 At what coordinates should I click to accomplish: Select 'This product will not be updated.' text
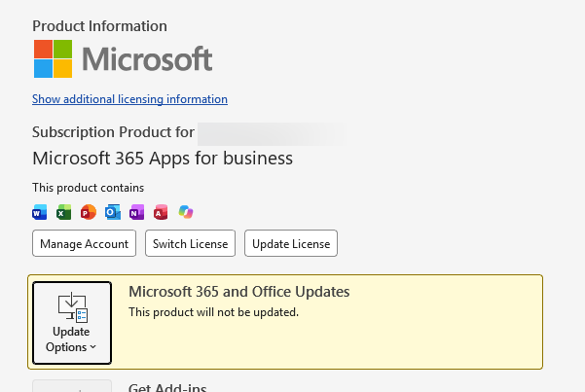tap(214, 312)
